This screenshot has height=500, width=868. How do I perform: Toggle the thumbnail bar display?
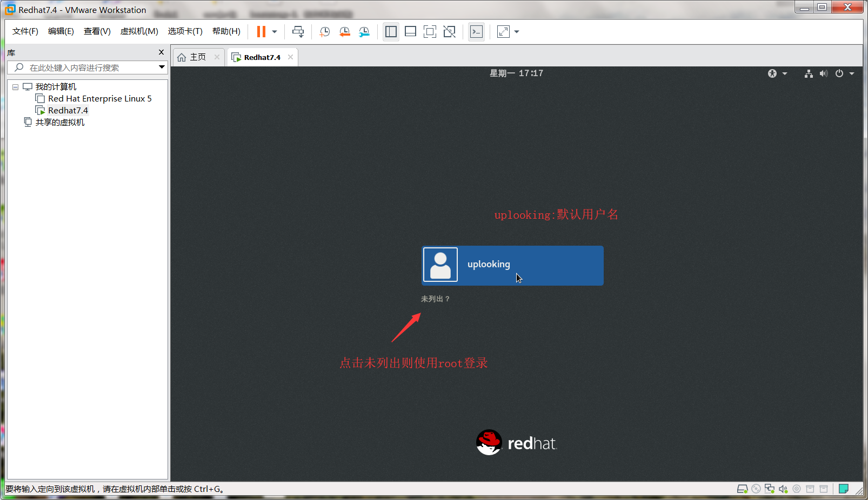[x=410, y=31]
